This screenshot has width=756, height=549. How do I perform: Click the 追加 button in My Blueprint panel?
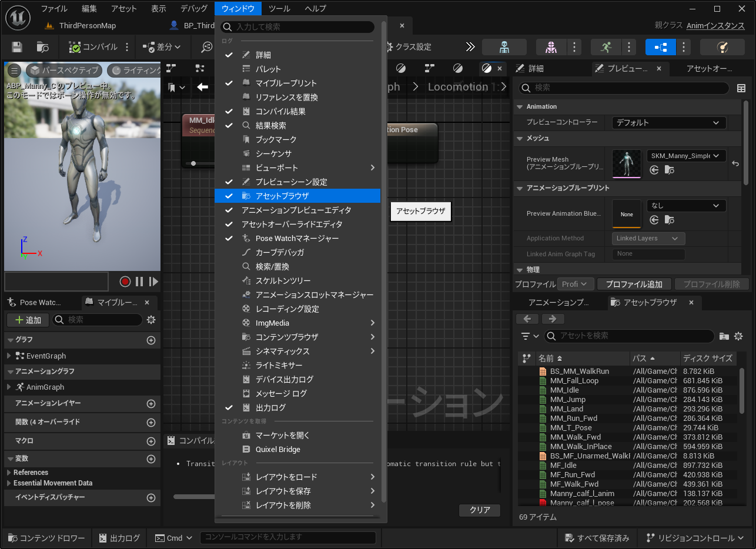click(x=27, y=320)
